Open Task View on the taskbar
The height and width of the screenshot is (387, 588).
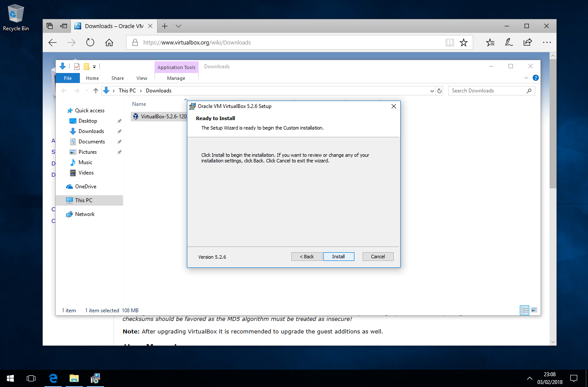[31, 378]
